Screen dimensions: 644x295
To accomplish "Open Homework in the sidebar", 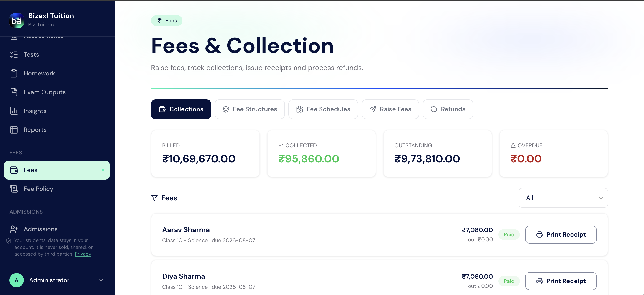I will [x=57, y=73].
